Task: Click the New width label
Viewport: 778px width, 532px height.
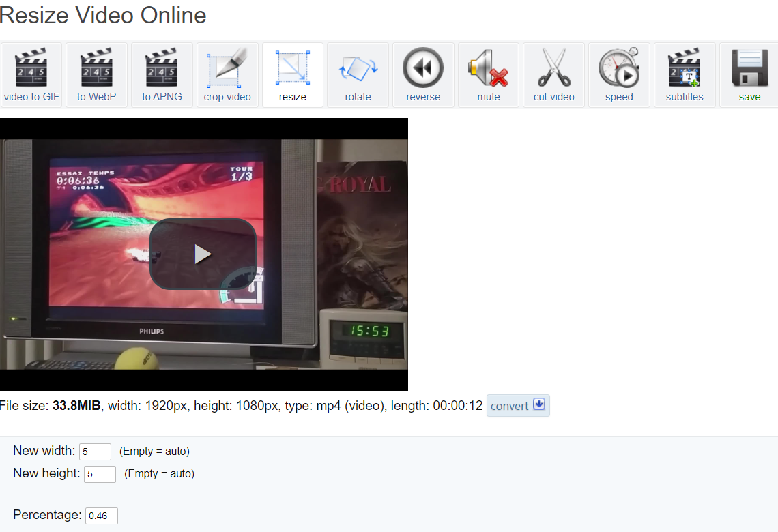Action: click(x=44, y=451)
